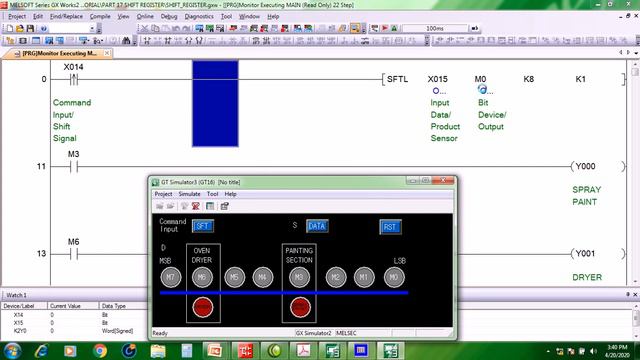Viewport: 640px width, 360px height.
Task: Close the Watch 1 panel
Action: point(635,294)
